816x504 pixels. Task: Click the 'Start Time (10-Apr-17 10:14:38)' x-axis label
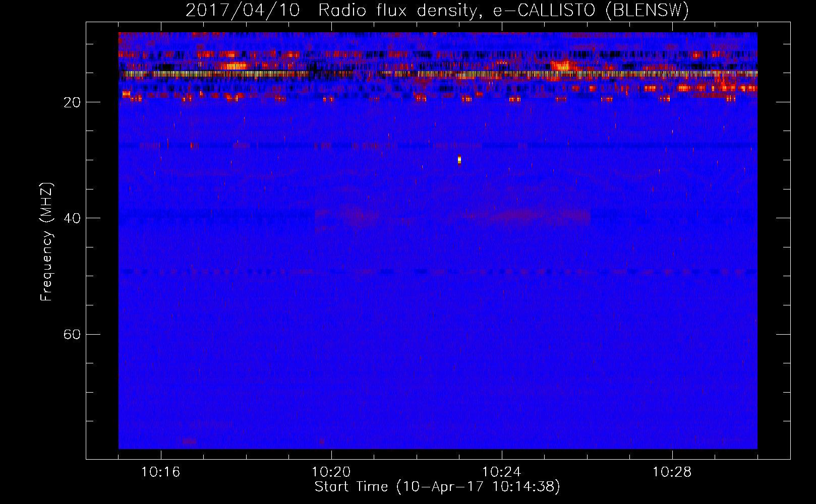437,487
